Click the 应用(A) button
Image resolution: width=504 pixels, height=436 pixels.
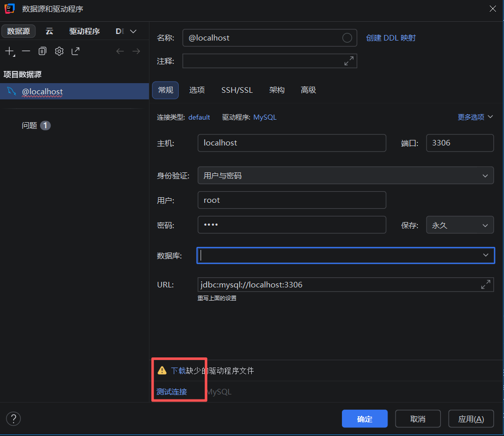coord(471,419)
